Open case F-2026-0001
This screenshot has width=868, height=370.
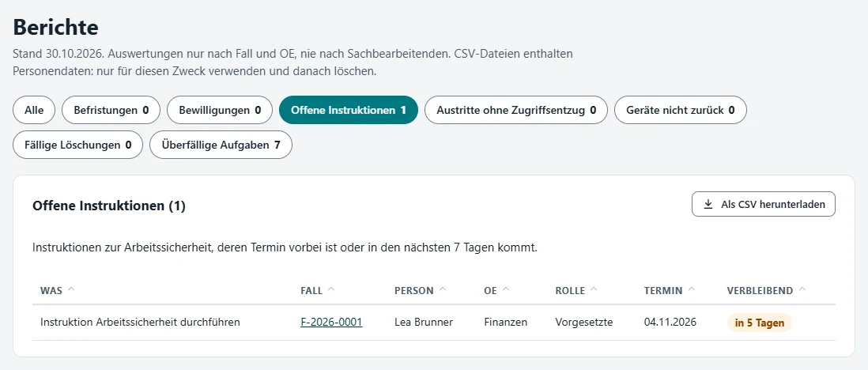click(331, 322)
